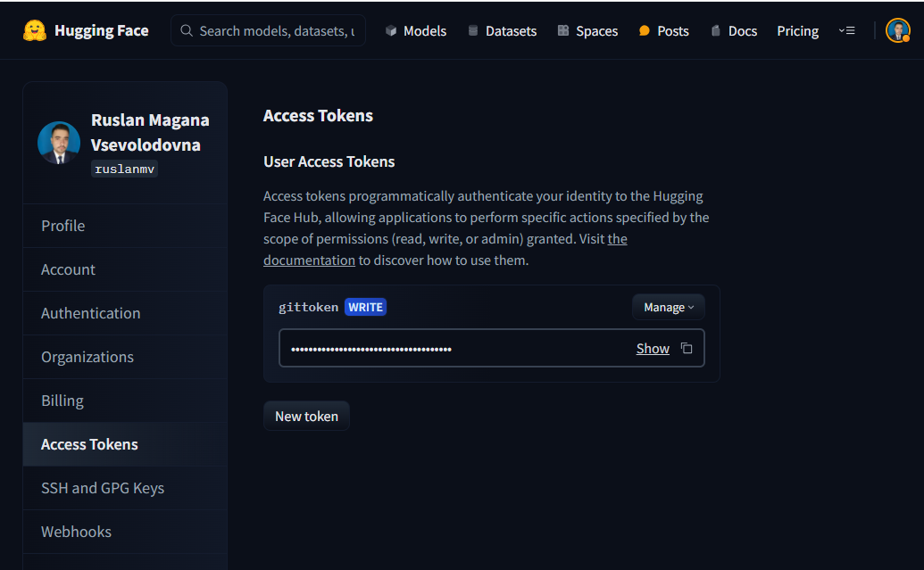924x570 pixels.
Task: Click the Docs book icon
Action: [x=715, y=30]
